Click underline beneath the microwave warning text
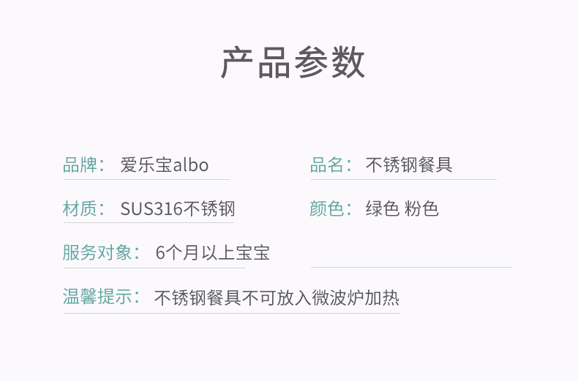The image size is (578, 392). click(231, 314)
